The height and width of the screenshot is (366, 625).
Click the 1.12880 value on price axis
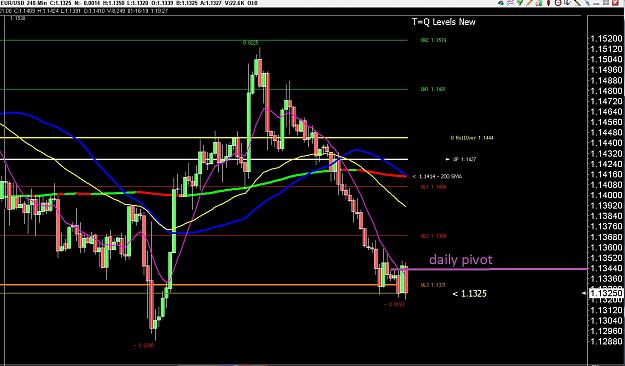[606, 341]
